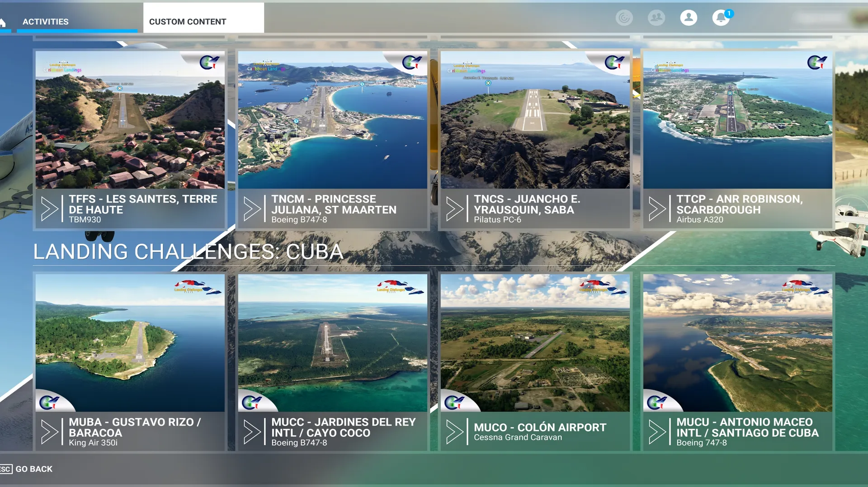
Task: Click the Landing Challenges: Cuba section heading
Action: point(188,251)
